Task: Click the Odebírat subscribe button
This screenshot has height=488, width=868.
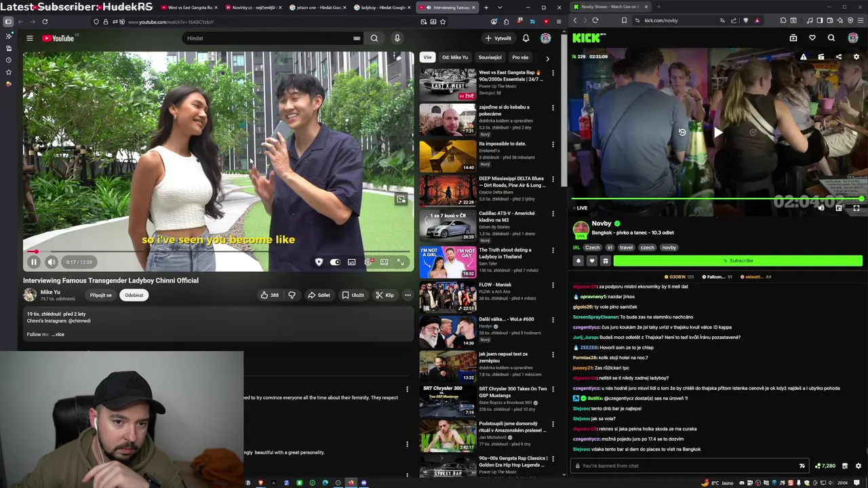Action: coord(134,295)
